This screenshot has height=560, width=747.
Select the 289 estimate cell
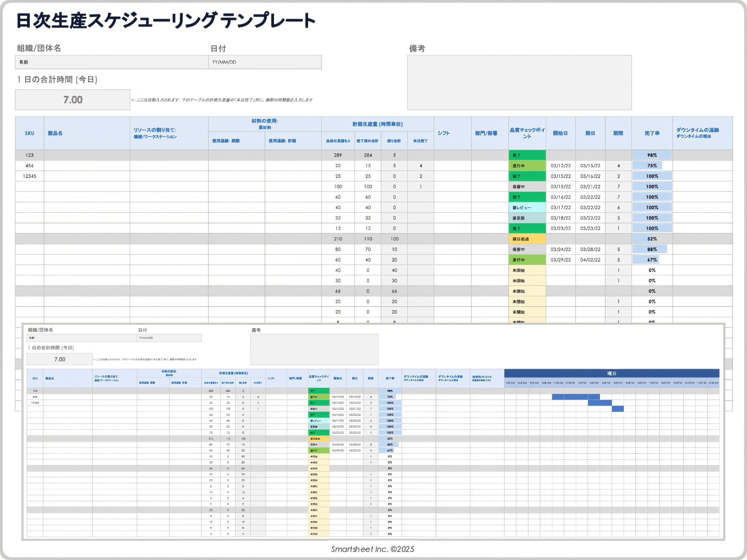(x=338, y=155)
